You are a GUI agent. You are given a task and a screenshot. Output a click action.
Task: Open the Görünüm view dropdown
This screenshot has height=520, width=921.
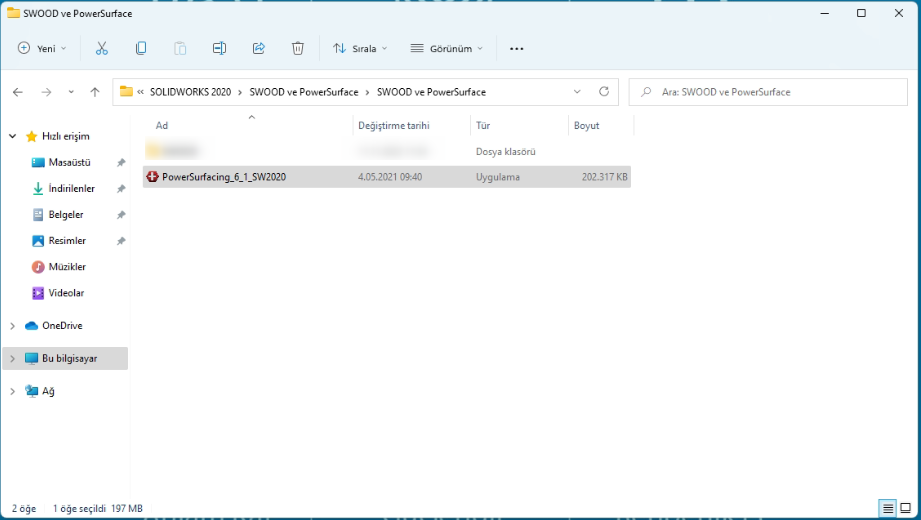(x=446, y=49)
